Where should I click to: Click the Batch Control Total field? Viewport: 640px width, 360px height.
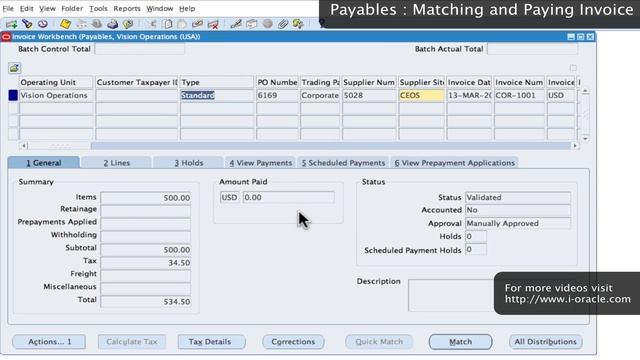point(140,49)
